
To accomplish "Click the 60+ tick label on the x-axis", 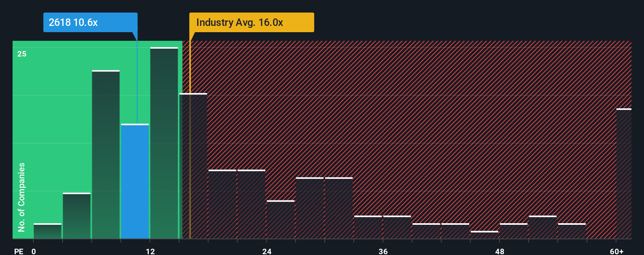I will coord(617,251).
